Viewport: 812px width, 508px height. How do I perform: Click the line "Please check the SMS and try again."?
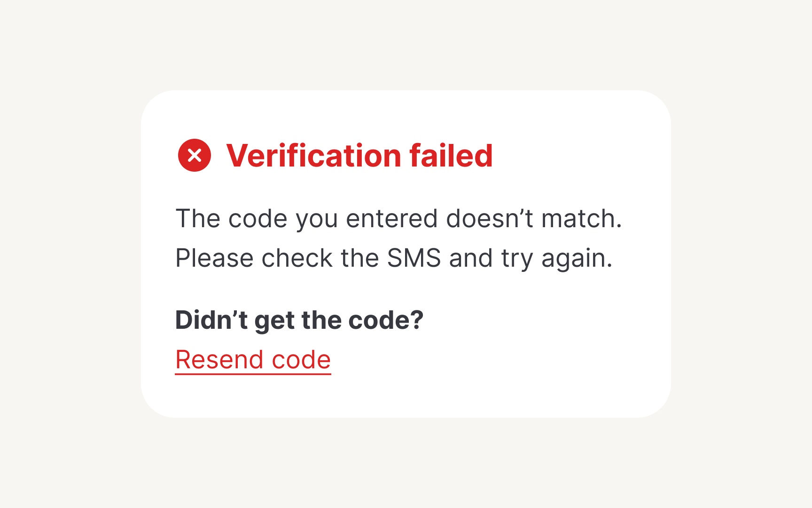pos(394,258)
